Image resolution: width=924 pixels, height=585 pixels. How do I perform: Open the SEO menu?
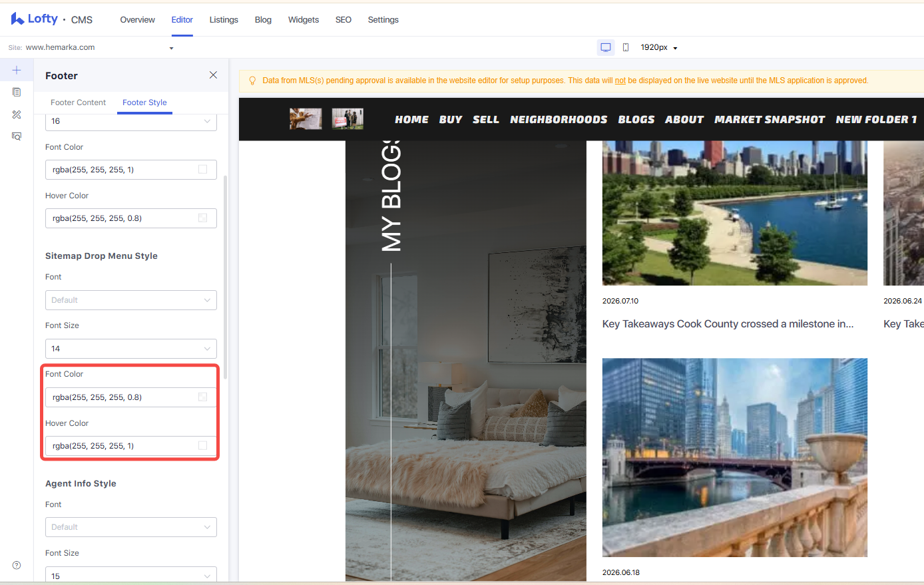tap(344, 19)
